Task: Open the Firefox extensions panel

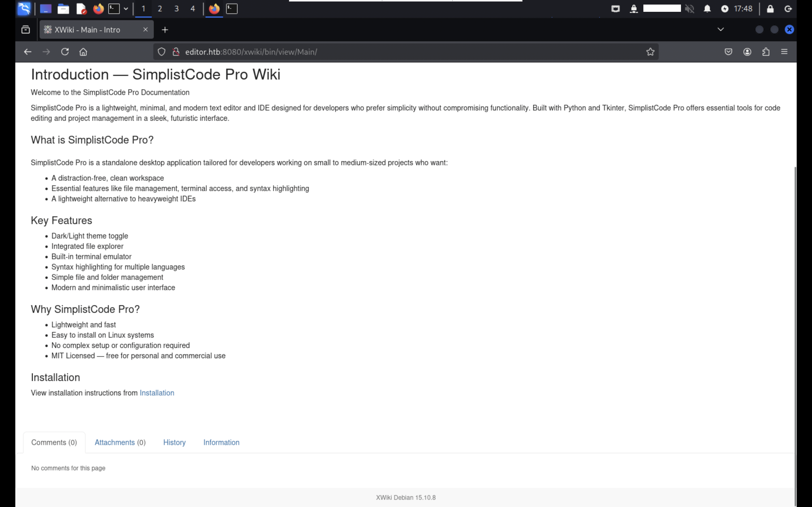Action: [x=766, y=52]
